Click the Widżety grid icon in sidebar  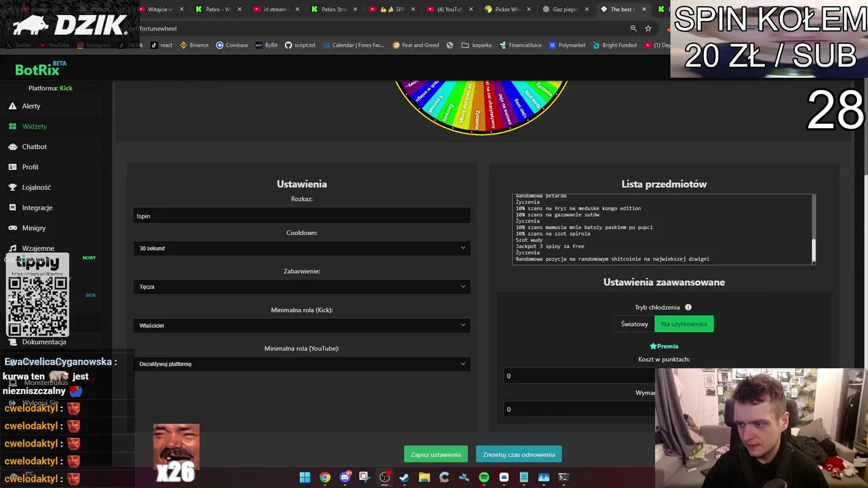[12, 126]
